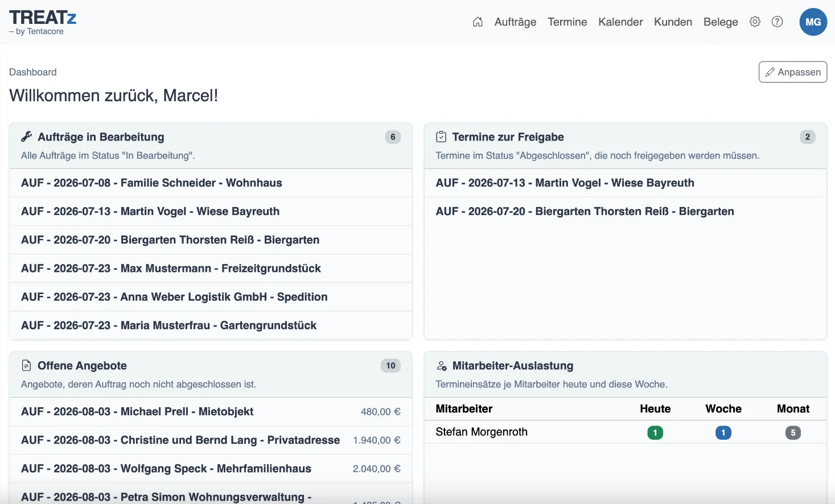The image size is (835, 504).
Task: Open offer Michael Prell - Mietobjekt
Action: 211,411
